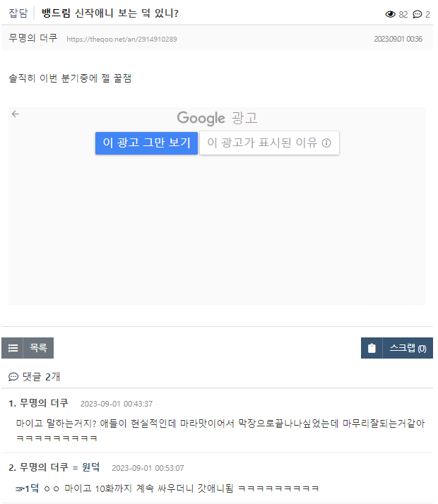Click 이 광고가 표시된 이유 button
This screenshot has height=504, width=438.
pyautogui.click(x=269, y=143)
